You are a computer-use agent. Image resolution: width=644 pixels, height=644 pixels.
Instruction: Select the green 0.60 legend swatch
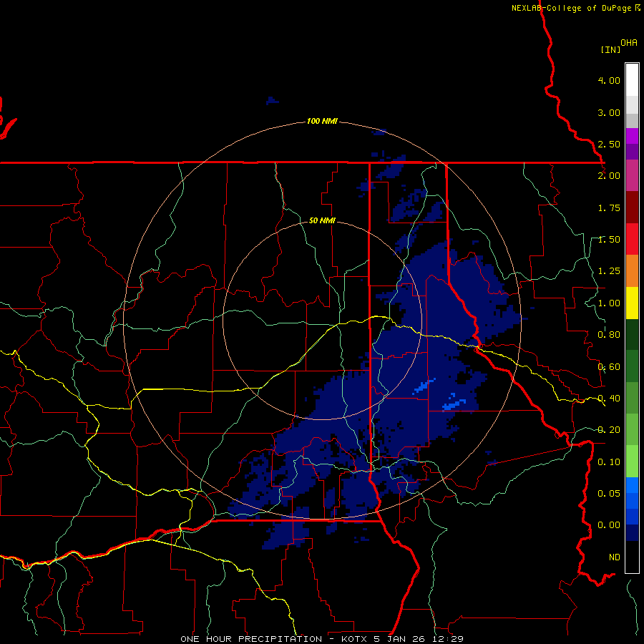632,366
